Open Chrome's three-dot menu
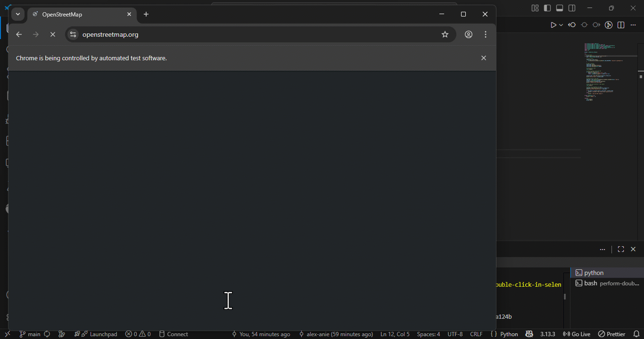Viewport: 644px width, 339px height. coord(486,34)
